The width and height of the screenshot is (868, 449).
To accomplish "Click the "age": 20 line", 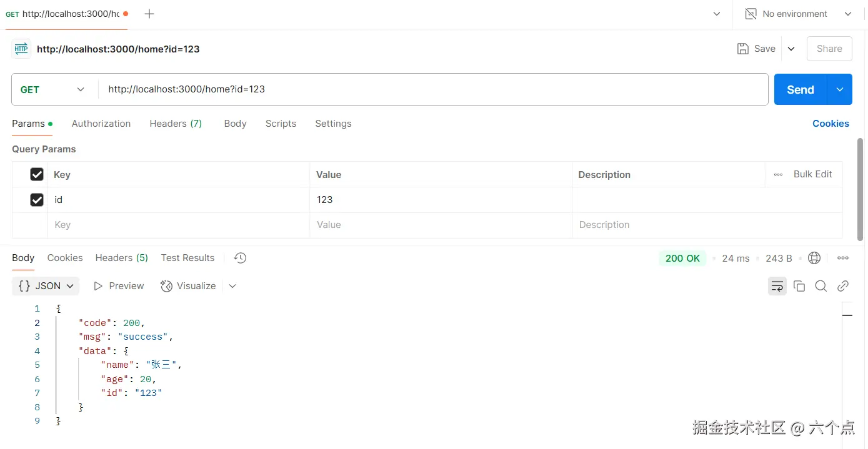I will coord(129,379).
